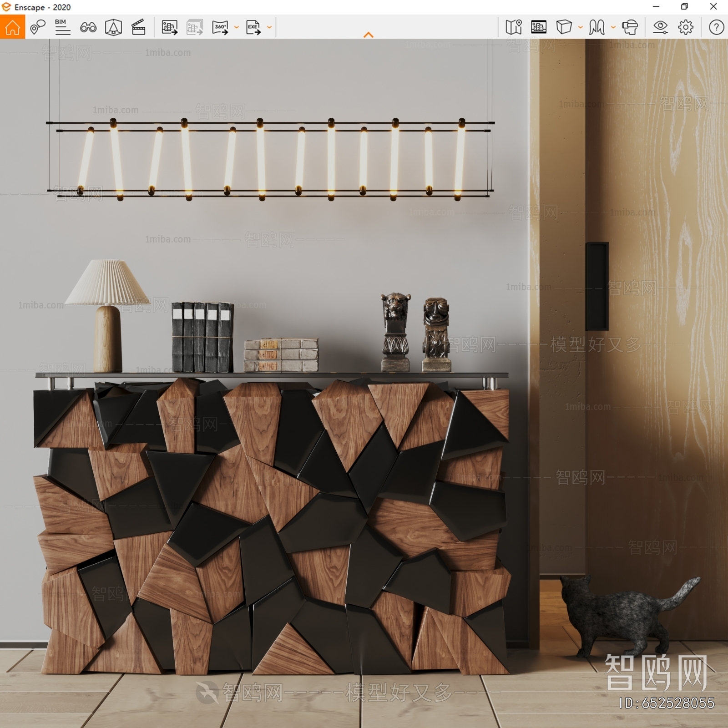Enable the VR headset mode

click(x=630, y=27)
